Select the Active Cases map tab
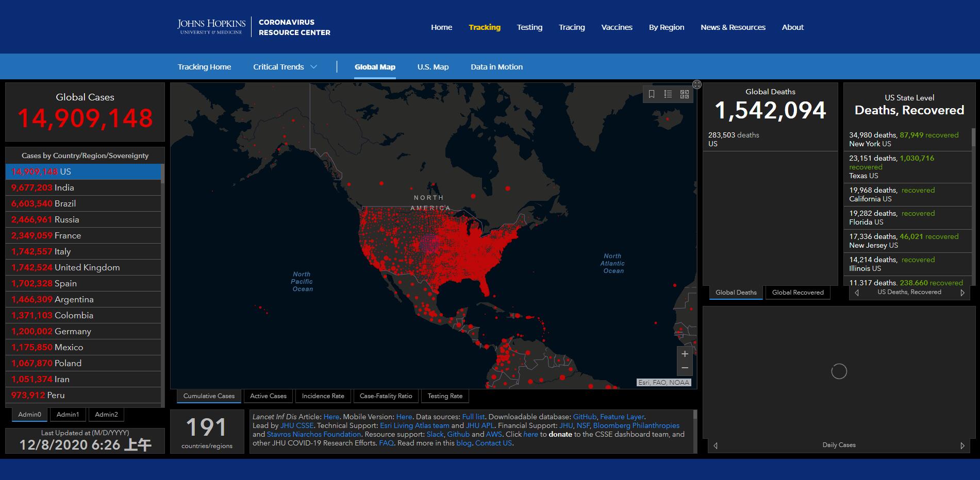Image resolution: width=980 pixels, height=480 pixels. pos(268,396)
